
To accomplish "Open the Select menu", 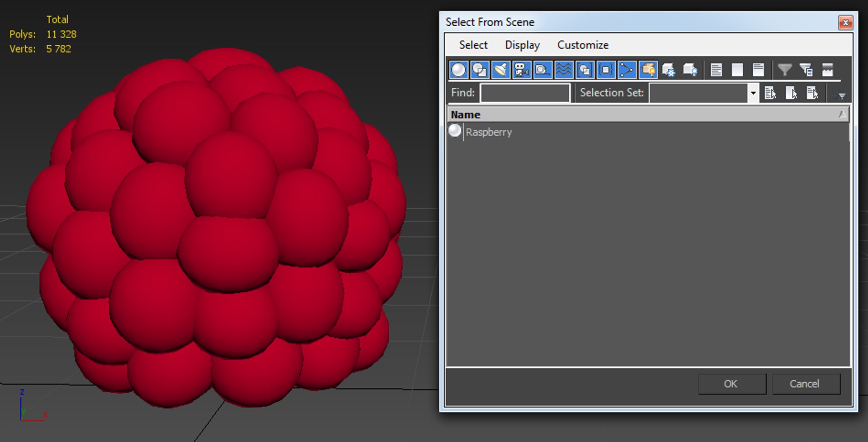I will click(473, 45).
